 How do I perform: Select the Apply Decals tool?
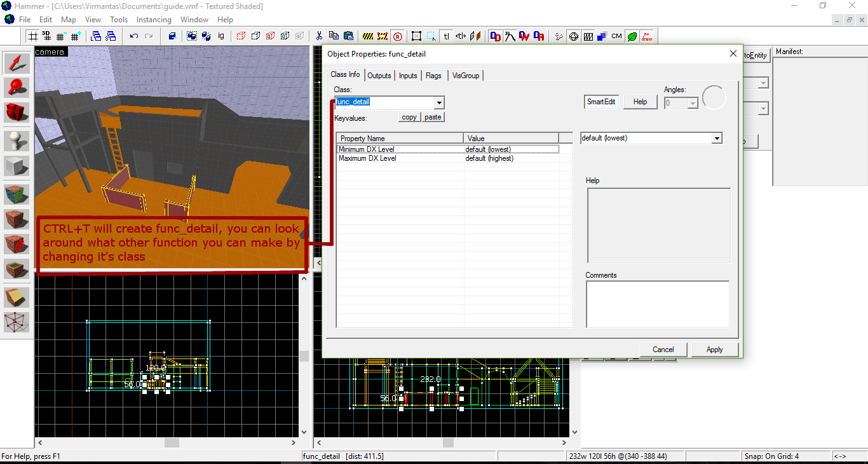(17, 244)
